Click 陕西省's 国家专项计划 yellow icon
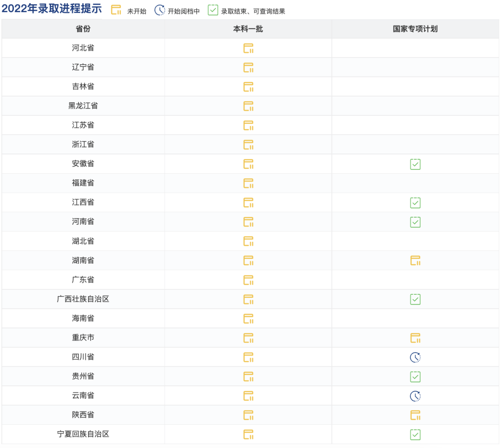 click(x=415, y=416)
